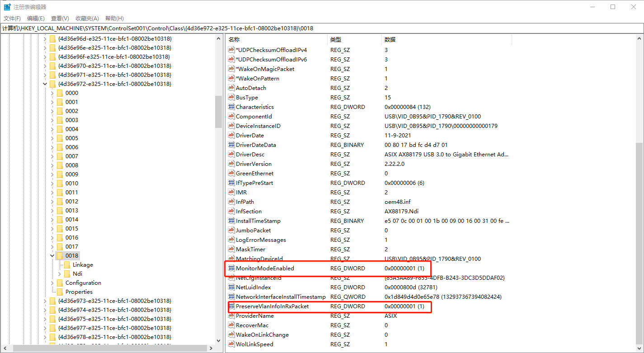This screenshot has width=644, height=353.
Task: Select the DriverDesc value name
Action: [250, 154]
